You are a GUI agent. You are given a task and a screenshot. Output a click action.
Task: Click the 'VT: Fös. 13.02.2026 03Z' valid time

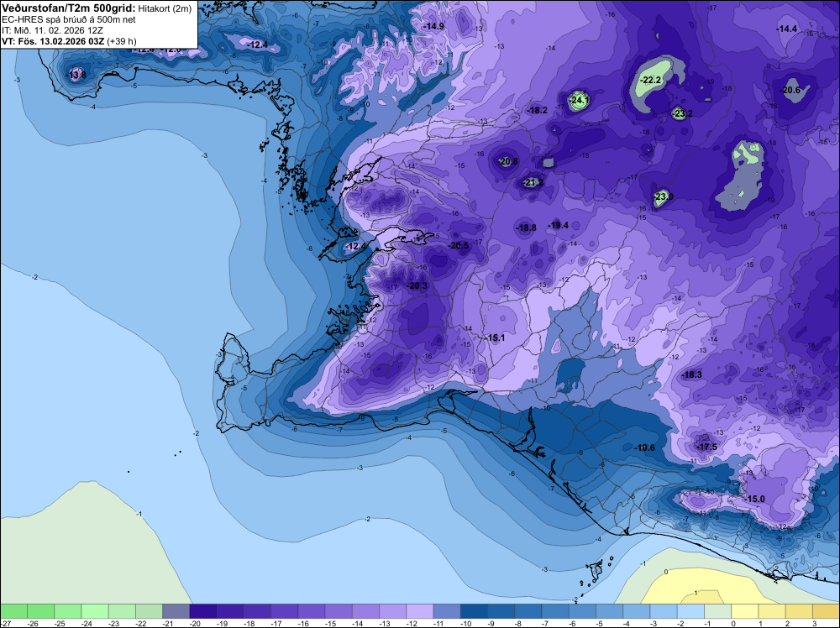click(53, 41)
